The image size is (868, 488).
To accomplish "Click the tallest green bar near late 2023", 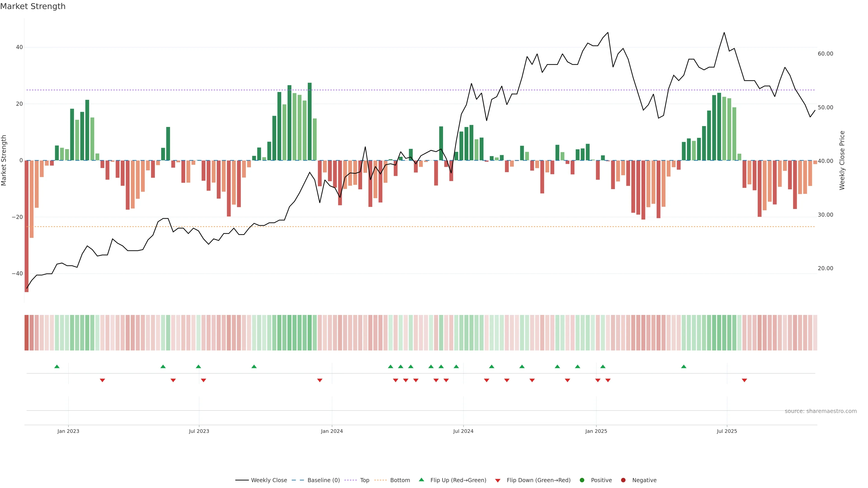I will 310,121.
